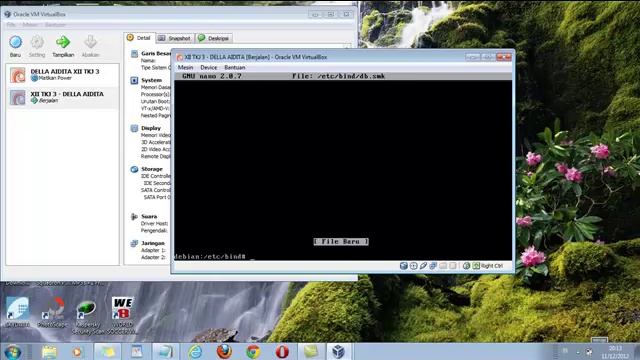Click the Abaikan discard icon

pyautogui.click(x=90, y=42)
